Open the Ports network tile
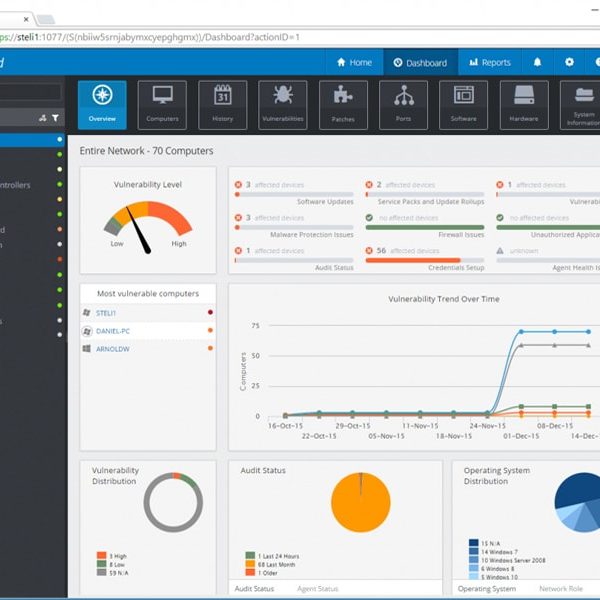The height and width of the screenshot is (600, 600). (403, 105)
